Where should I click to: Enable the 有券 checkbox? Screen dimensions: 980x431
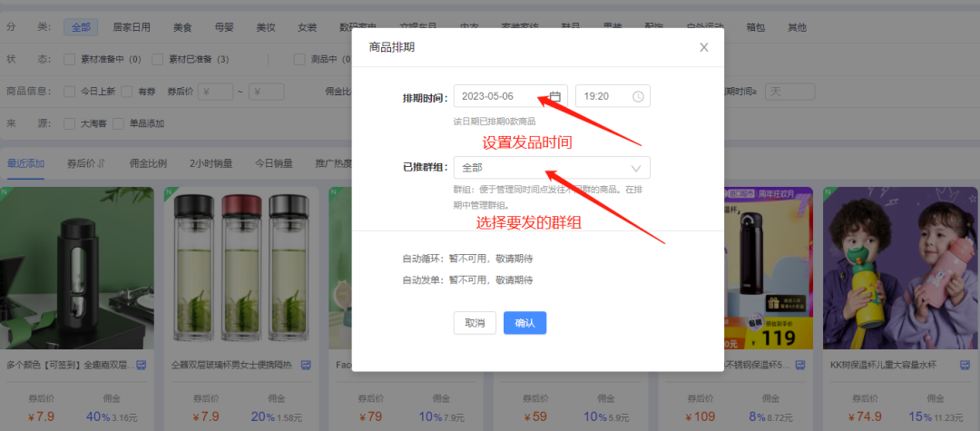pos(127,92)
